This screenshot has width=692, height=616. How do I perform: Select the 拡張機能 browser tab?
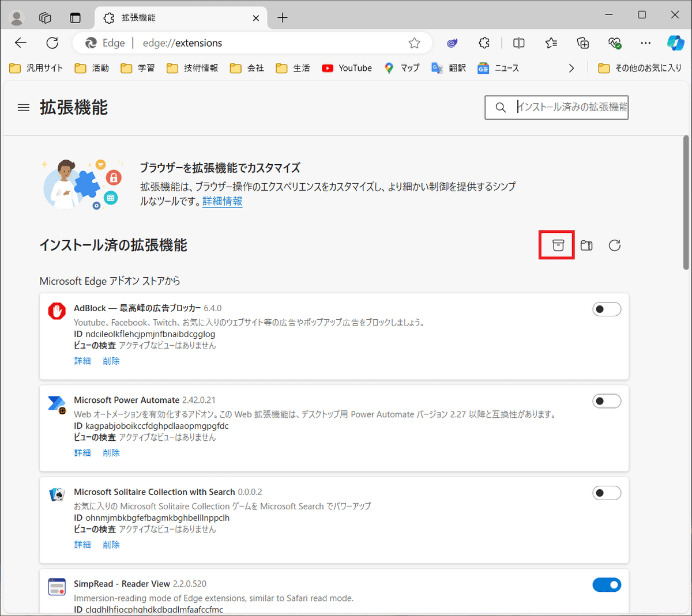coord(180,18)
